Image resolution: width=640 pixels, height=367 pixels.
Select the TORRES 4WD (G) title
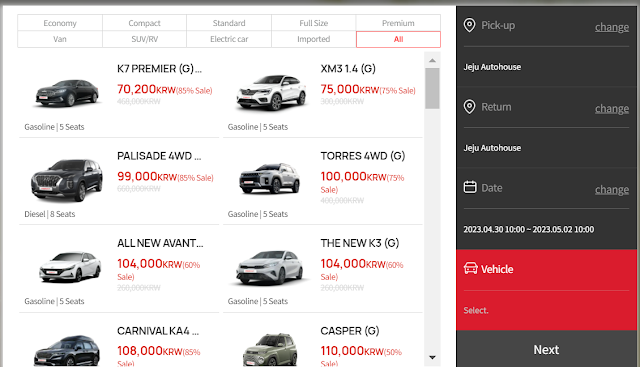[363, 156]
